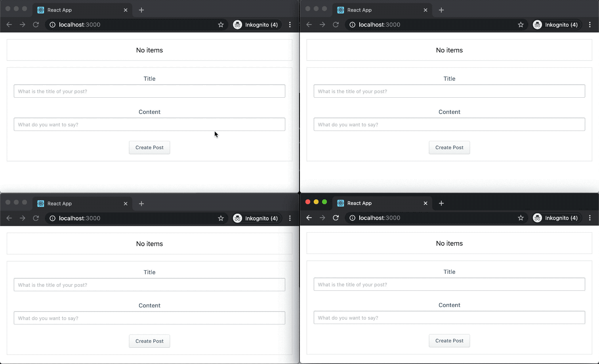The height and width of the screenshot is (364, 599).
Task: Bookmark page with star in bottom-right window
Action: point(521,218)
